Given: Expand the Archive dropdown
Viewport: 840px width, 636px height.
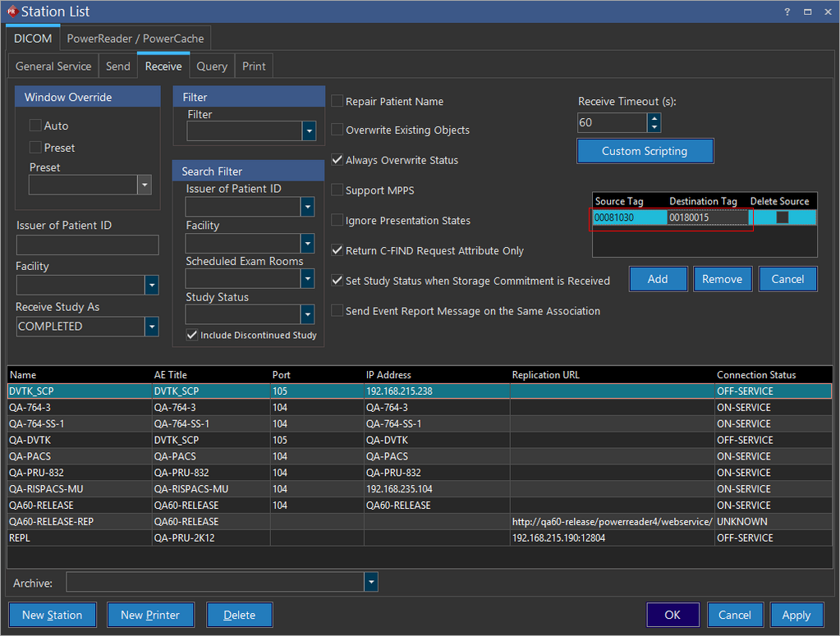Looking at the screenshot, I should [x=371, y=582].
